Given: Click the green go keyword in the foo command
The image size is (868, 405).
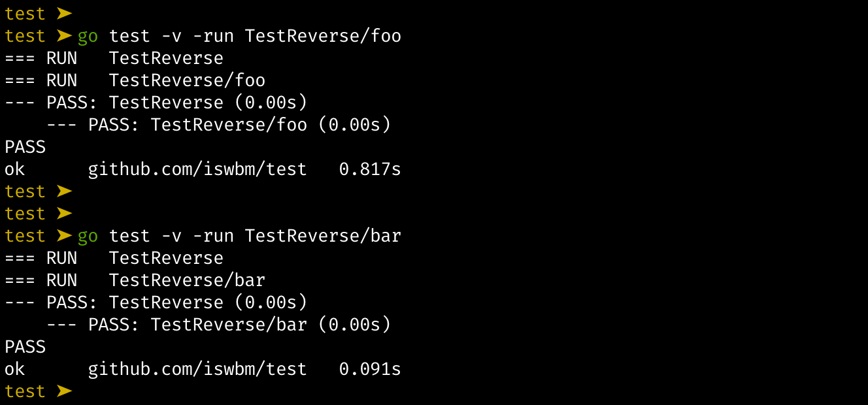Looking at the screenshot, I should click(x=88, y=36).
